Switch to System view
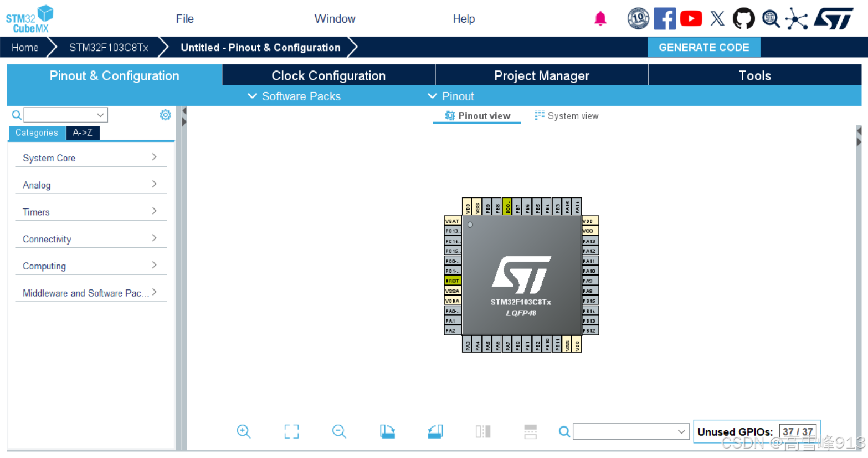This screenshot has height=458, width=868. point(566,115)
